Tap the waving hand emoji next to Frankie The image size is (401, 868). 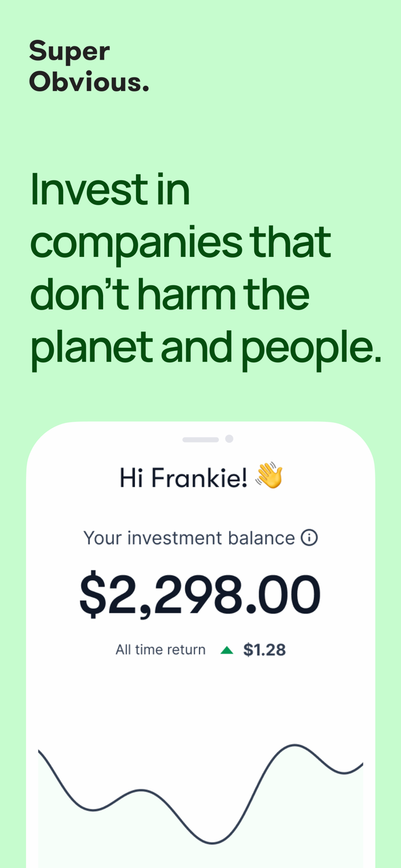click(270, 476)
